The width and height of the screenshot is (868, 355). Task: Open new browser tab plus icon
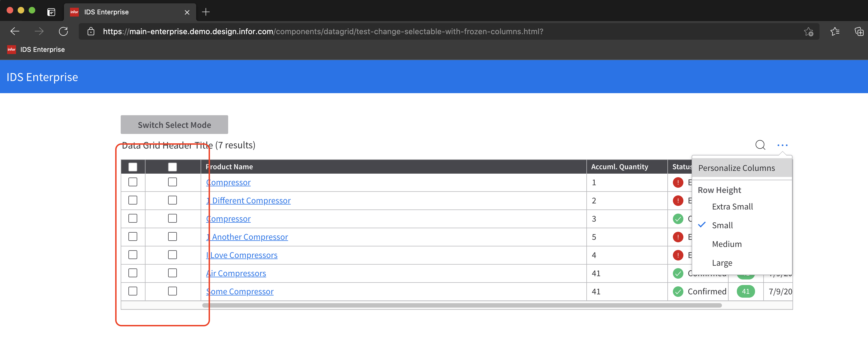(x=206, y=12)
